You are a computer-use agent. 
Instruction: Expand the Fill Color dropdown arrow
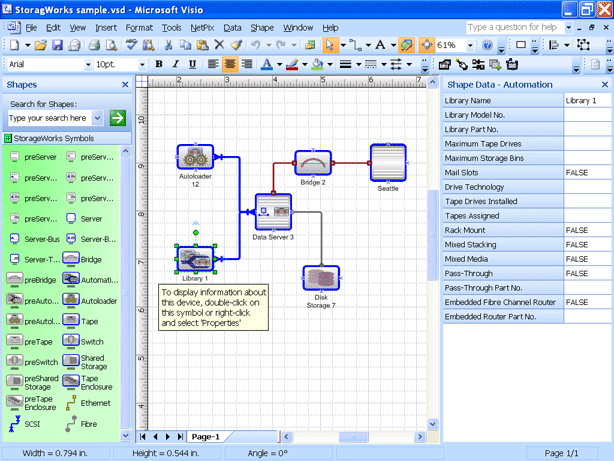pyautogui.click(x=330, y=64)
